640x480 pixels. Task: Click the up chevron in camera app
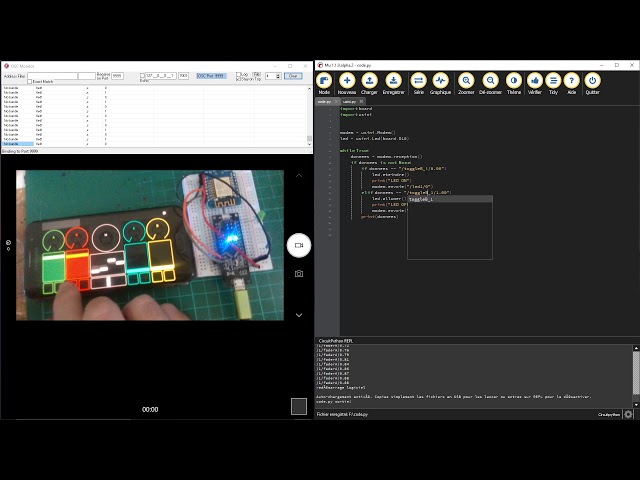pyautogui.click(x=299, y=176)
